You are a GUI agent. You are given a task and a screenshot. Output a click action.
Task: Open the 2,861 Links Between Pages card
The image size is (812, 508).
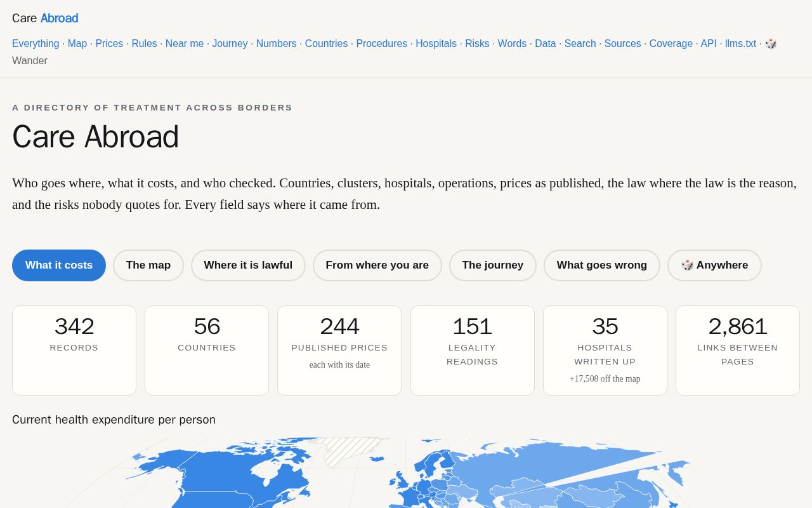738,351
